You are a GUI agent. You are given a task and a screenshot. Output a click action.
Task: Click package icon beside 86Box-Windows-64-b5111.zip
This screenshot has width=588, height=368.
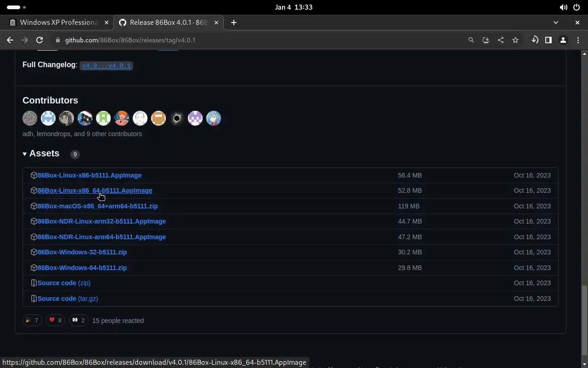coord(34,268)
